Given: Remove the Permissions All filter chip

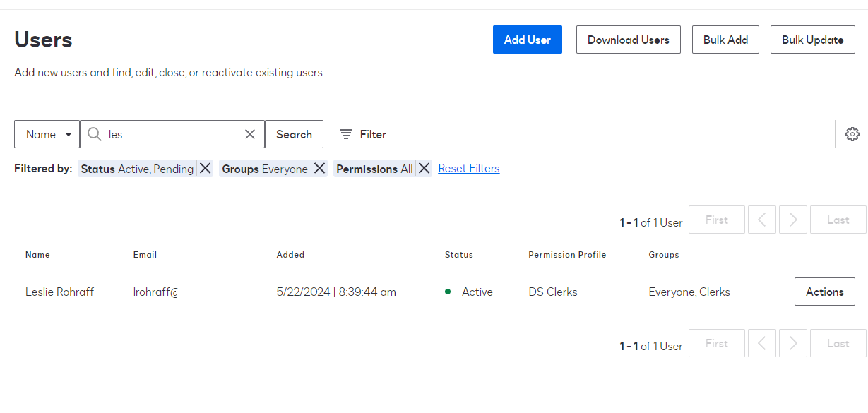Looking at the screenshot, I should point(424,169).
